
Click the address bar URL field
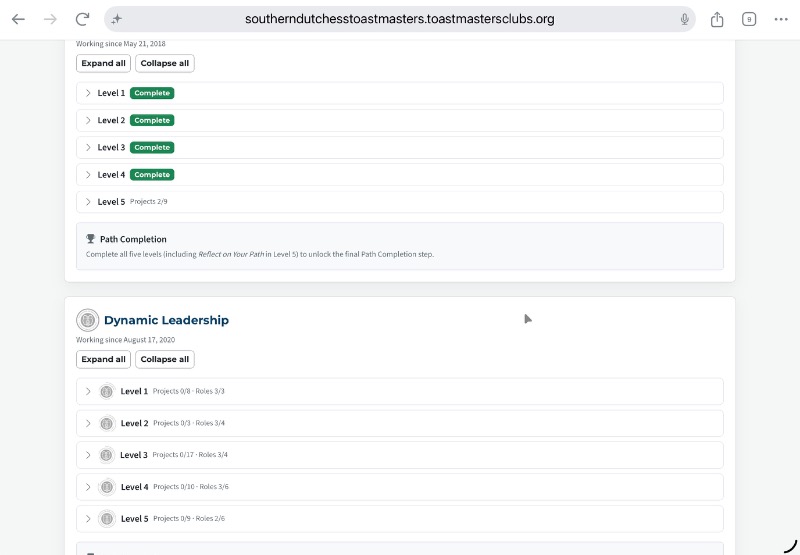click(399, 19)
